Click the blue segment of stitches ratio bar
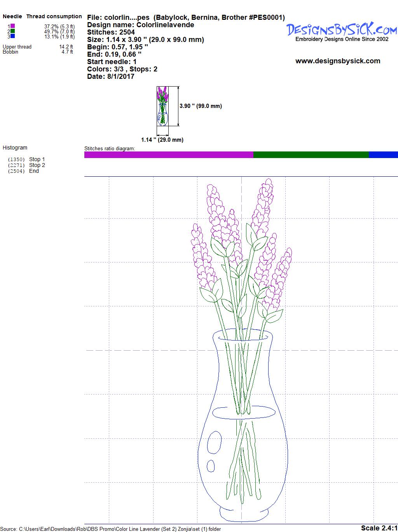Screen dimensions: 398x532 point(383,155)
